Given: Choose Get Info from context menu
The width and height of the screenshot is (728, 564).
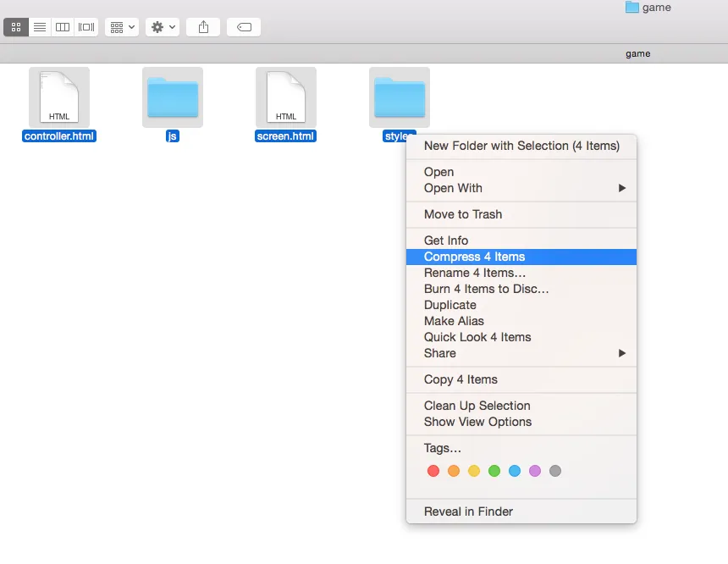Looking at the screenshot, I should click(x=521, y=241).
